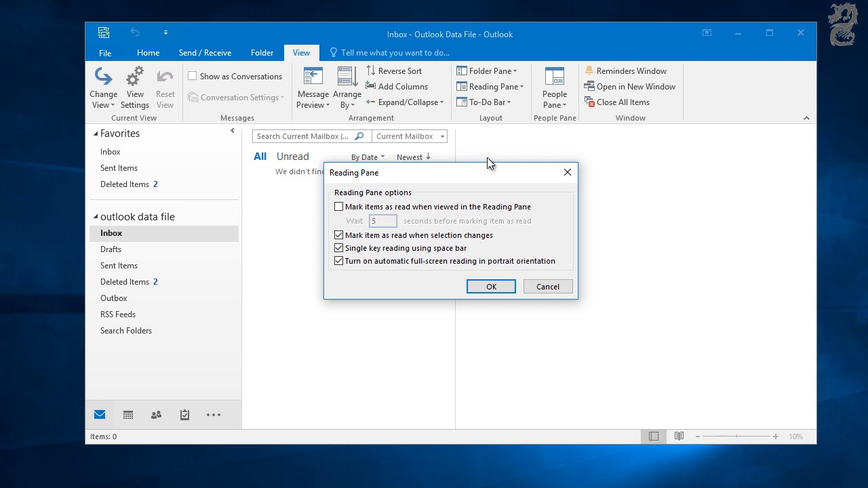Screen dimensions: 868x488
Task: Collapse the Favorites group
Action: coord(96,134)
